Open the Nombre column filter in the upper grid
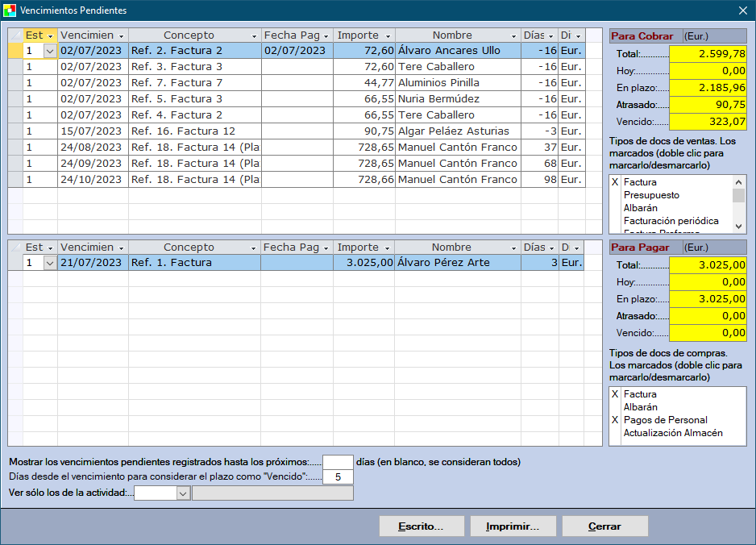Screen dimensions: 756x545 pos(513,36)
